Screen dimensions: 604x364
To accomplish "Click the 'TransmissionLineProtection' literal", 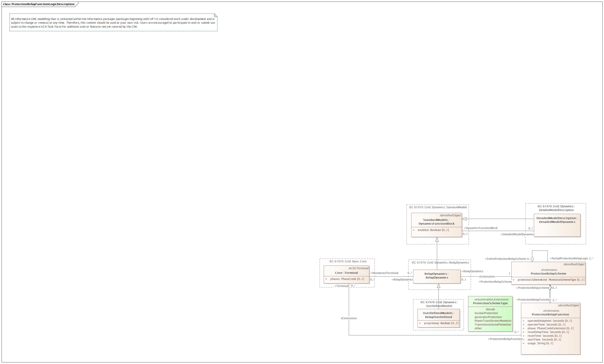I will 493,325.
